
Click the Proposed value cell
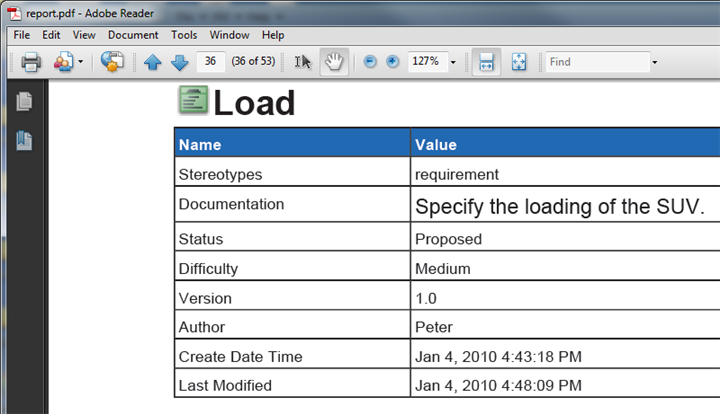click(449, 239)
